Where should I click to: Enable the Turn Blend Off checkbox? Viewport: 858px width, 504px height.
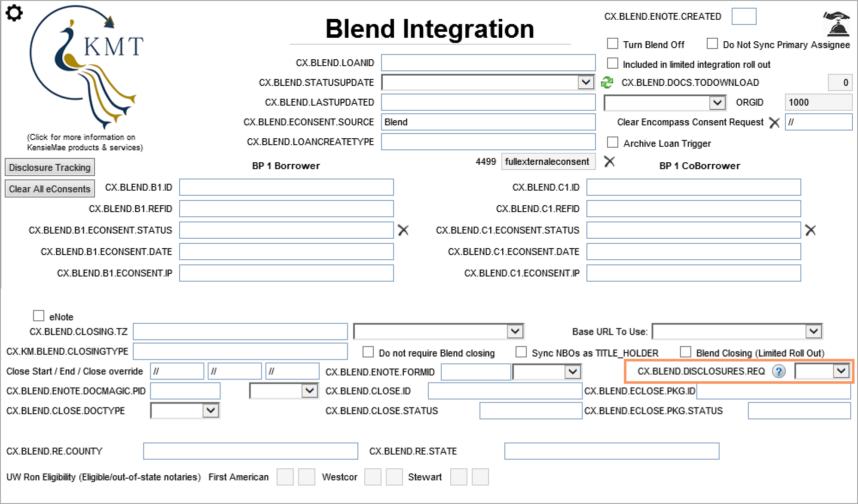click(613, 44)
